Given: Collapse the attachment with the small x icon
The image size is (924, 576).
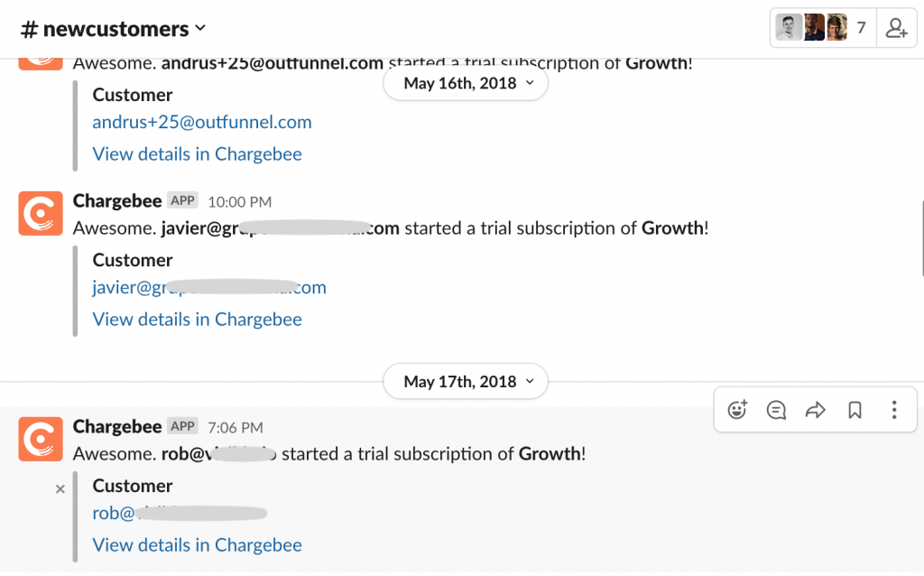Looking at the screenshot, I should point(60,488).
